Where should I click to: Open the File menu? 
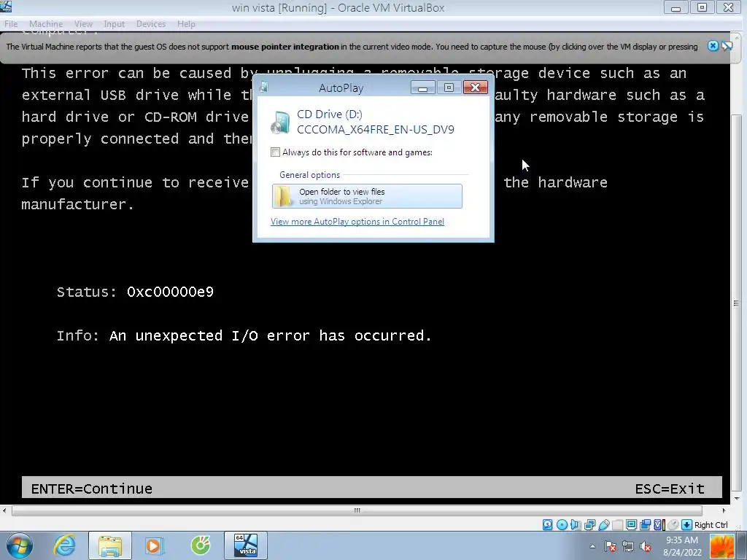pos(11,24)
